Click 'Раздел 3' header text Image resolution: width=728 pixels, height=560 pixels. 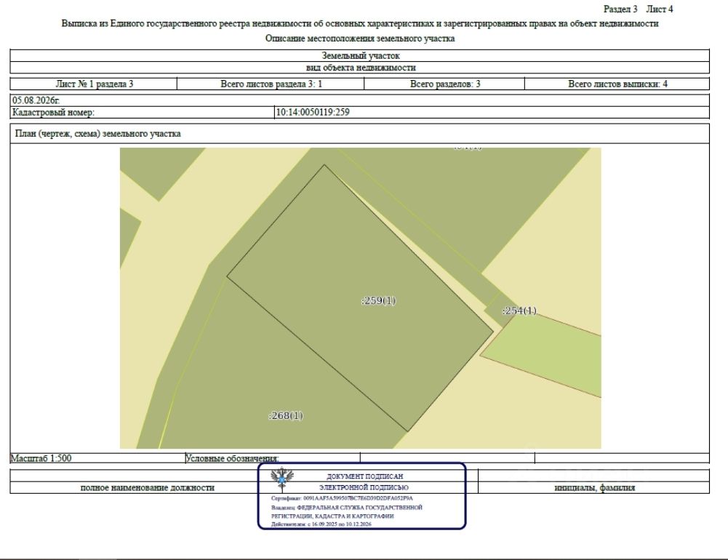(x=620, y=9)
